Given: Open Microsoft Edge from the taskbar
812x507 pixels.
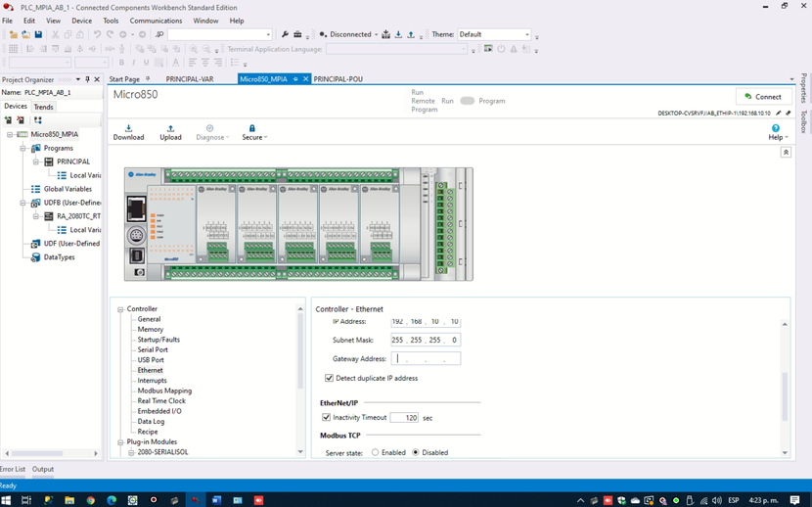Looking at the screenshot, I should pos(112,500).
